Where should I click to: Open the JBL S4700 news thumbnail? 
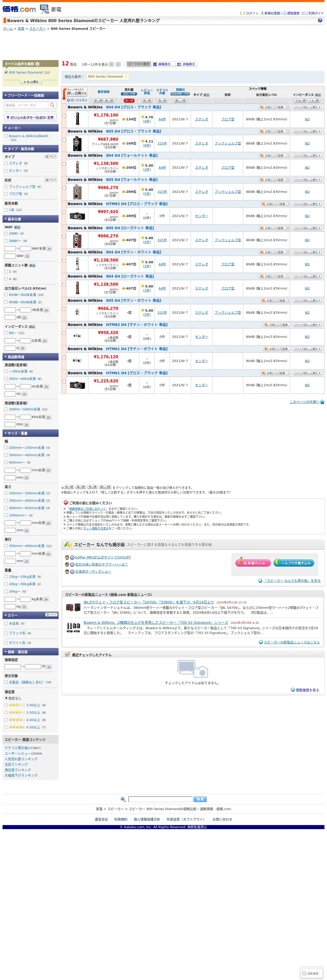73,608
